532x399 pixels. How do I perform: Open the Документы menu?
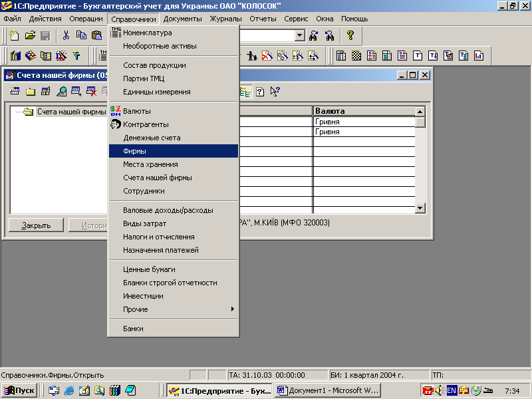[182, 19]
